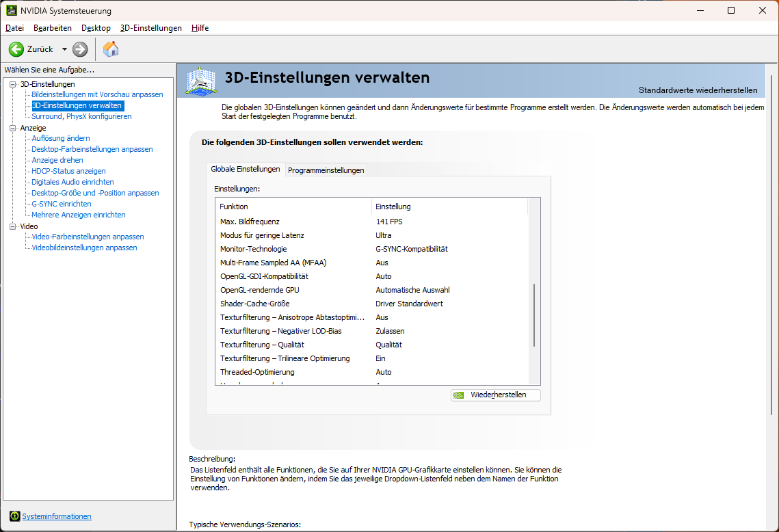
Task: Open the Driver Standardwert setting value
Action: pyautogui.click(x=410, y=304)
